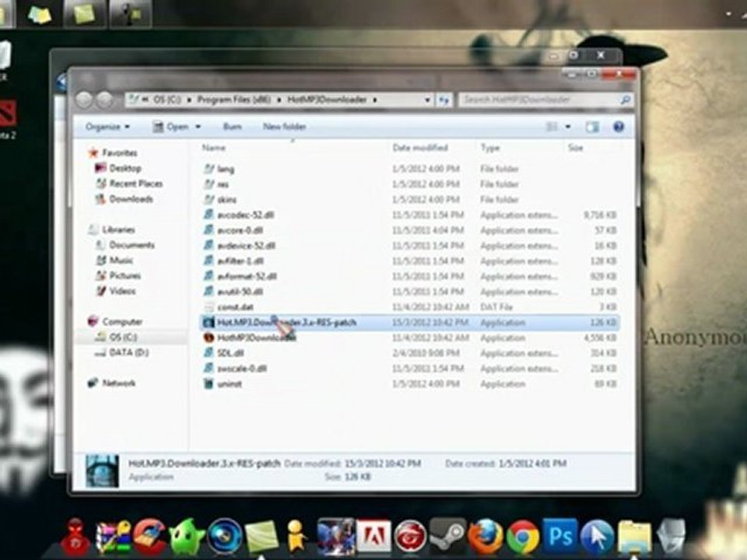
Task: Sort by Type column header
Action: coord(490,148)
